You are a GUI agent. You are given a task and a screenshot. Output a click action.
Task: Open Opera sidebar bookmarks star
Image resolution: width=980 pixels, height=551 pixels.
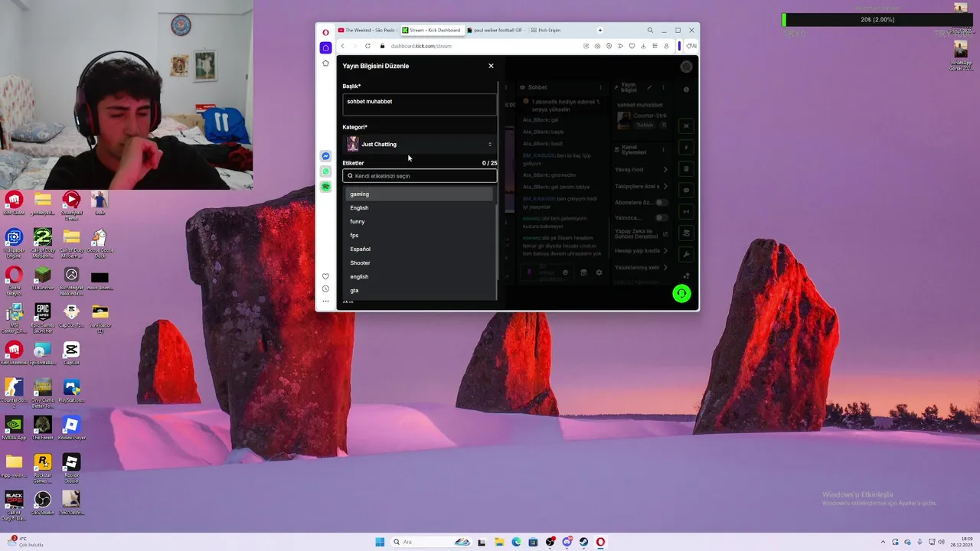coord(325,64)
